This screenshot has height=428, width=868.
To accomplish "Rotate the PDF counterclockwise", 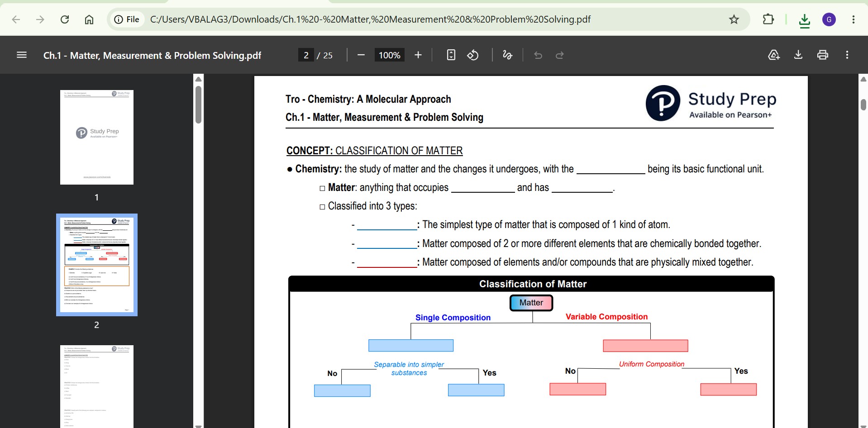I will pos(473,55).
